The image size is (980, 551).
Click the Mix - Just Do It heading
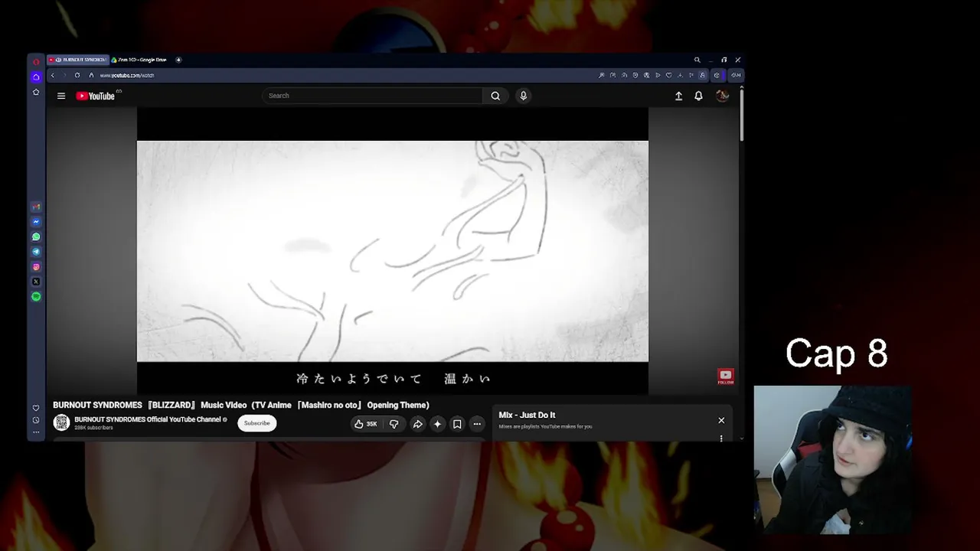click(527, 415)
